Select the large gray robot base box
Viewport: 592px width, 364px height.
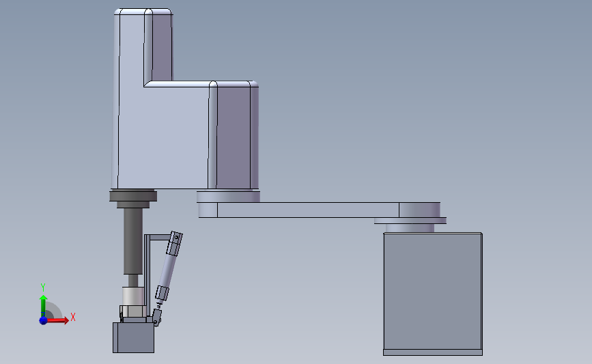(x=433, y=291)
